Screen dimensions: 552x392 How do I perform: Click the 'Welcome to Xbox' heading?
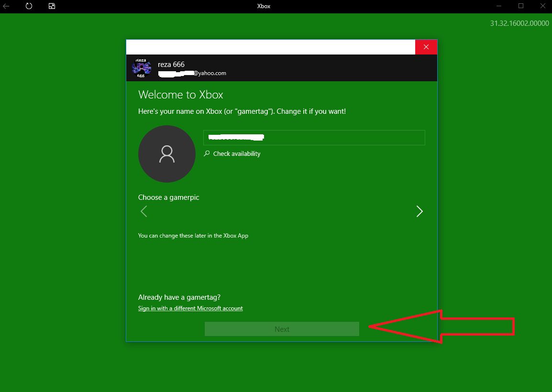[181, 95]
